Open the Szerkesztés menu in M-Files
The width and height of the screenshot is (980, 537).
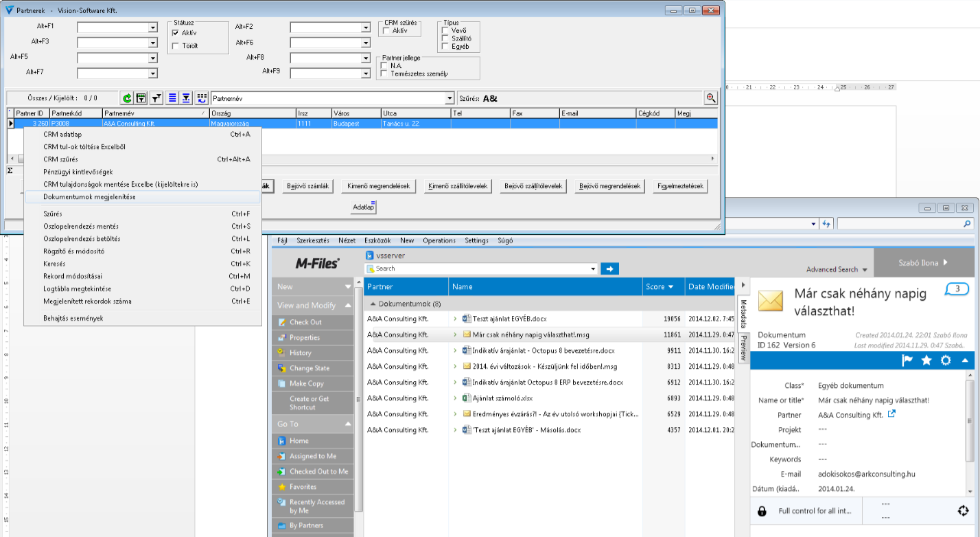click(313, 241)
